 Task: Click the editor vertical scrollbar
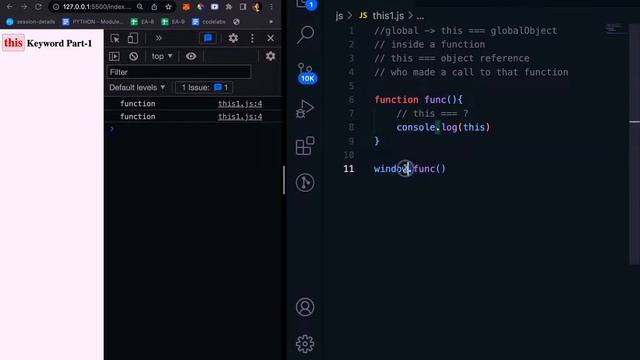coord(634,143)
